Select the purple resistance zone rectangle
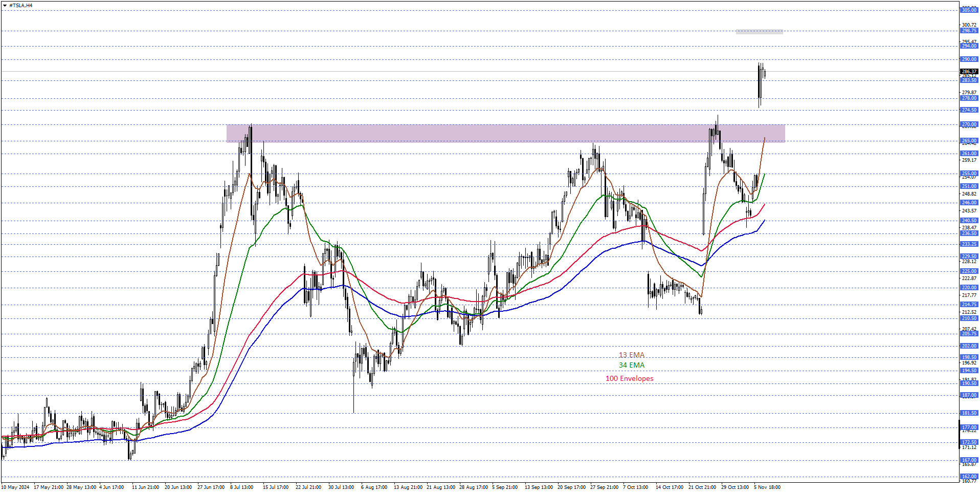Viewport: 980px width, 493px height. pyautogui.click(x=505, y=133)
